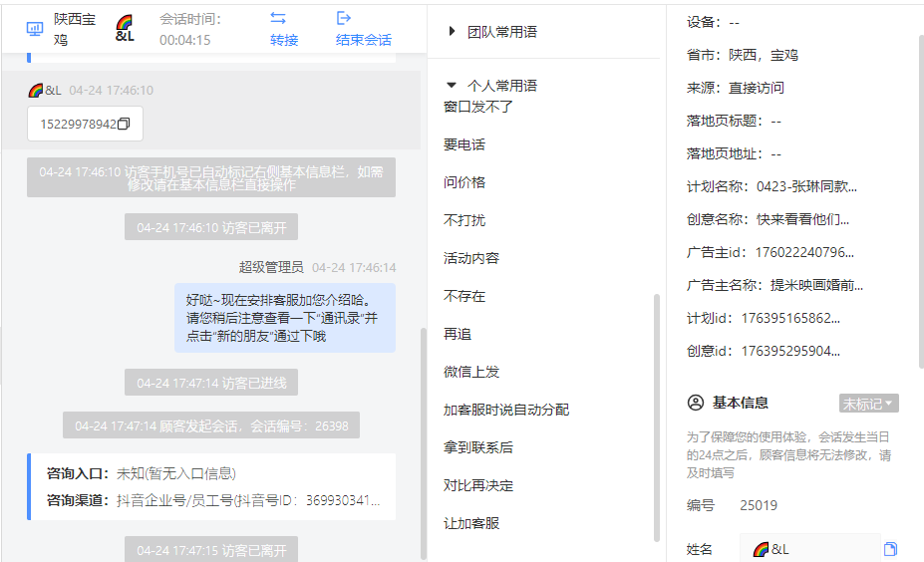924x562 pixels.
Task: Click the 姓名 input field showing &L
Action: tap(809, 549)
